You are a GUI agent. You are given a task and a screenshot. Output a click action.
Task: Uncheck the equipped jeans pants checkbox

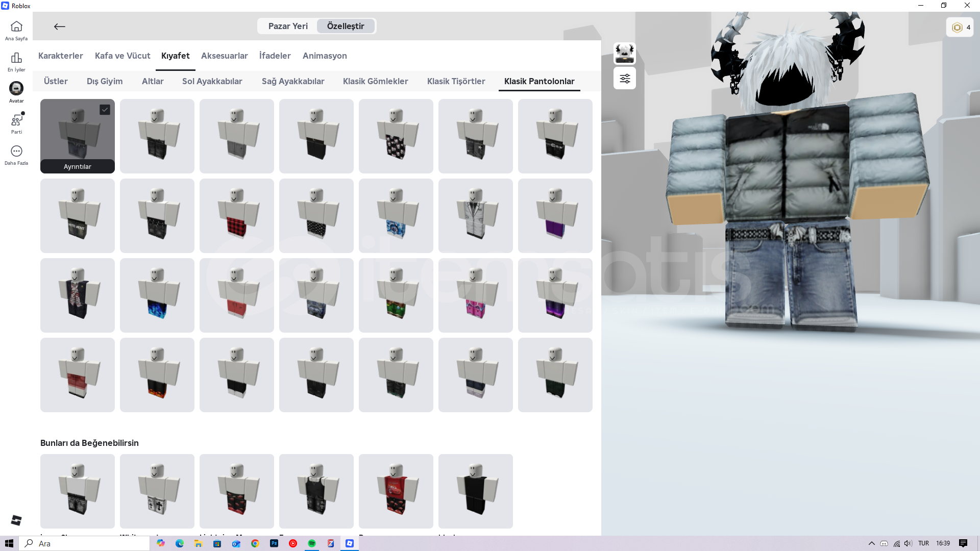[105, 109]
